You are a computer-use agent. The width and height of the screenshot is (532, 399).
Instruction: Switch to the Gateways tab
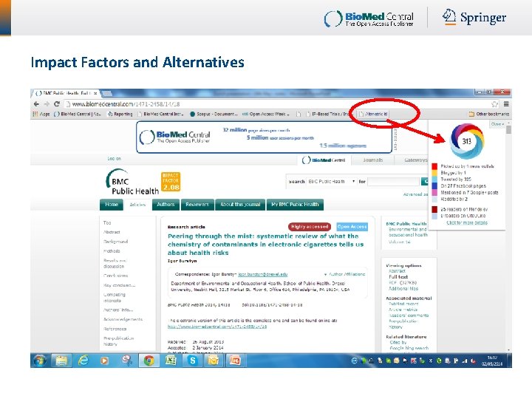tap(415, 160)
